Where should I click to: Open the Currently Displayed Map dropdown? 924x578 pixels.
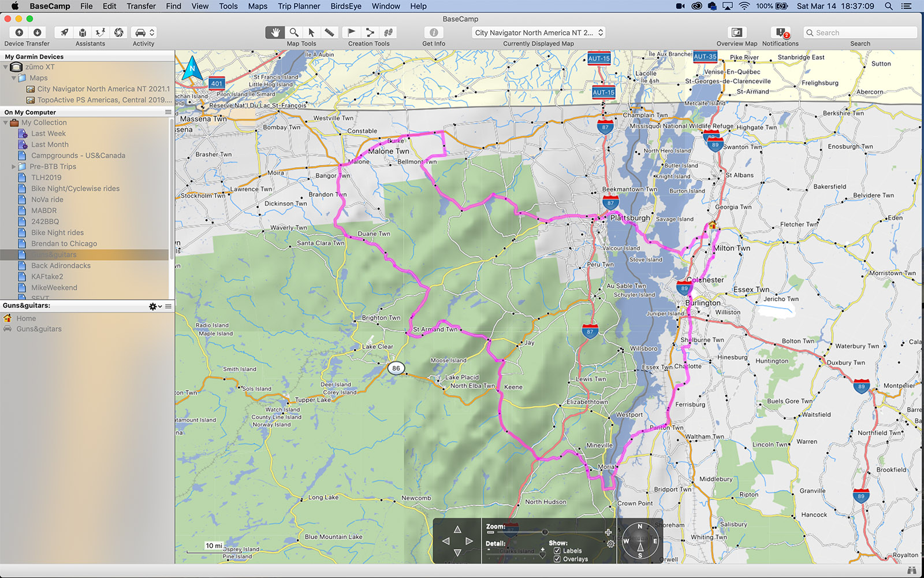pyautogui.click(x=538, y=32)
